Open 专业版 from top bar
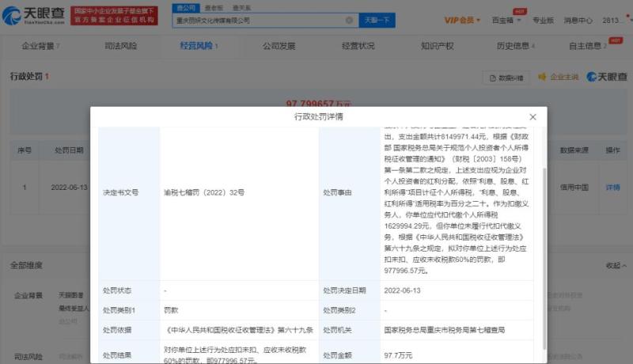This screenshot has width=633, height=364. click(x=543, y=19)
